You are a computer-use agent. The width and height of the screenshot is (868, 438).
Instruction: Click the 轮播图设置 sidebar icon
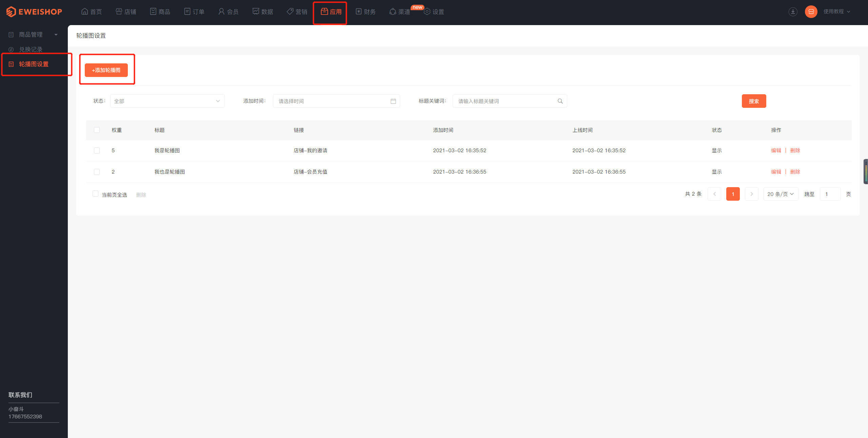click(x=11, y=64)
